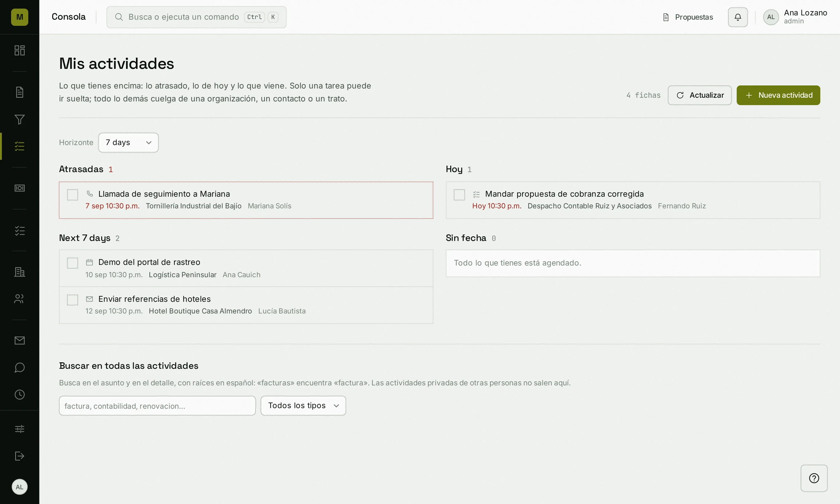
Task: Open the help question mark button
Action: (x=814, y=478)
